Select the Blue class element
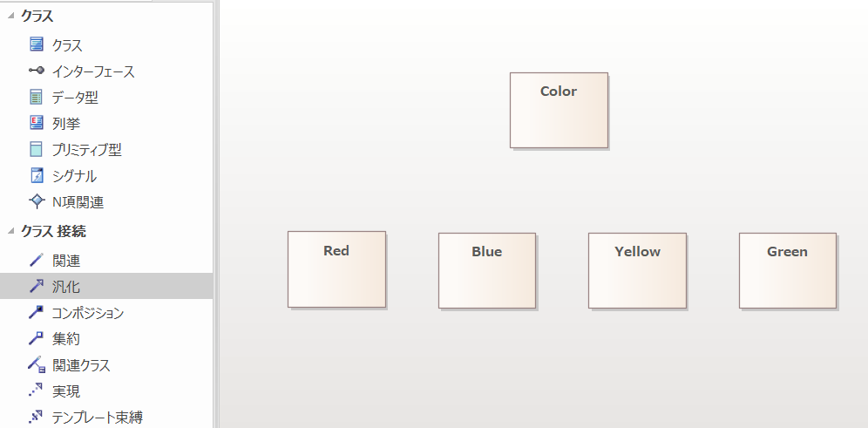The image size is (868, 428). pos(486,270)
